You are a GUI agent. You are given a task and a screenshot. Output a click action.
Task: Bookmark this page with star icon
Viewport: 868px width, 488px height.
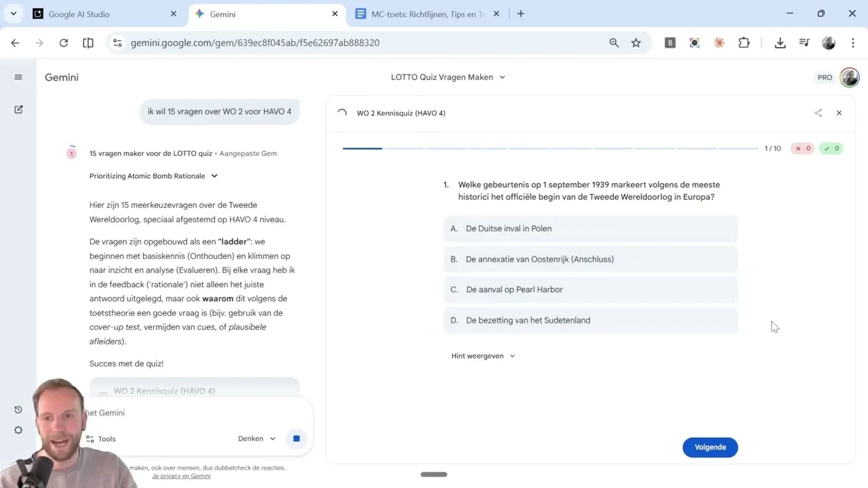tap(636, 43)
